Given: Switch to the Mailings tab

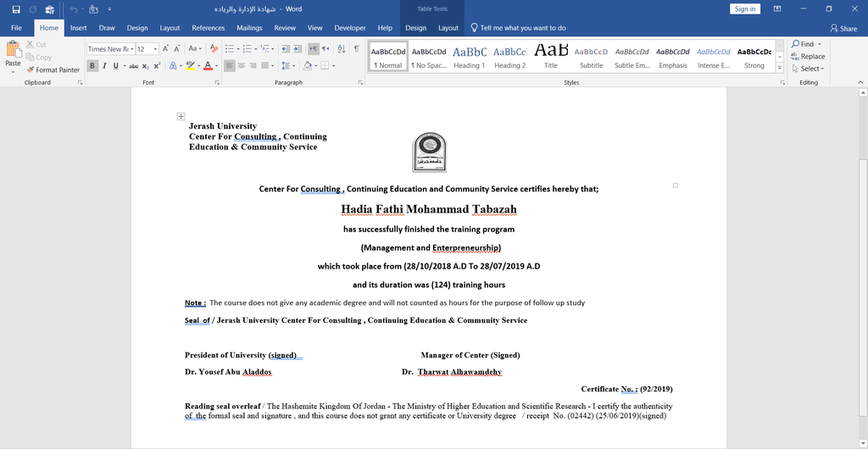Looking at the screenshot, I should coord(249,28).
